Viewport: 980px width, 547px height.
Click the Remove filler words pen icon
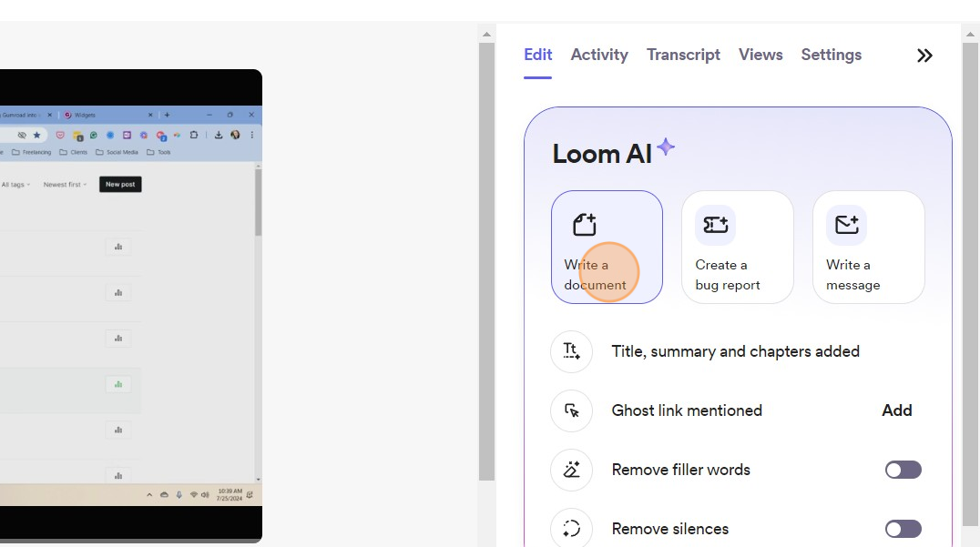[x=571, y=470]
